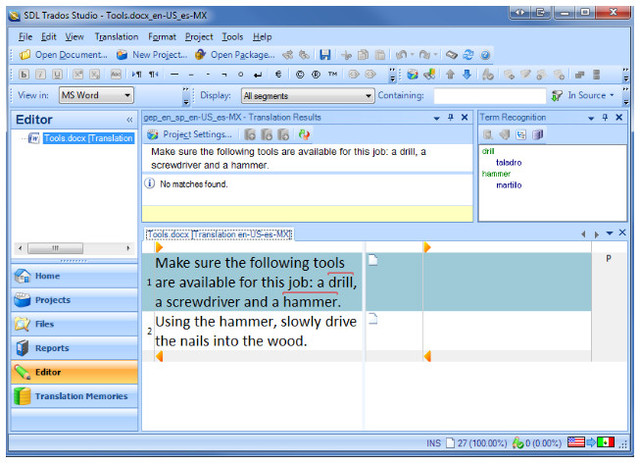Click the gray up arrow icon
The image size is (640, 464).
coord(450,74)
